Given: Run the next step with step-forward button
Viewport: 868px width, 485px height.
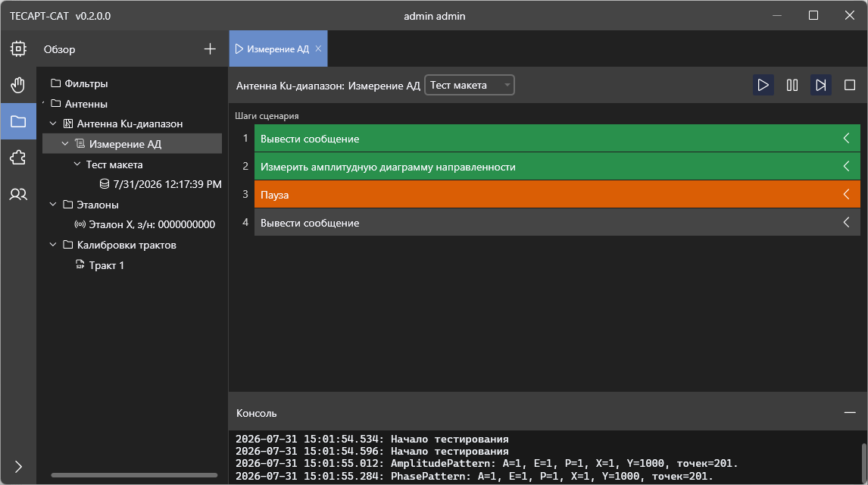Looking at the screenshot, I should 821,86.
